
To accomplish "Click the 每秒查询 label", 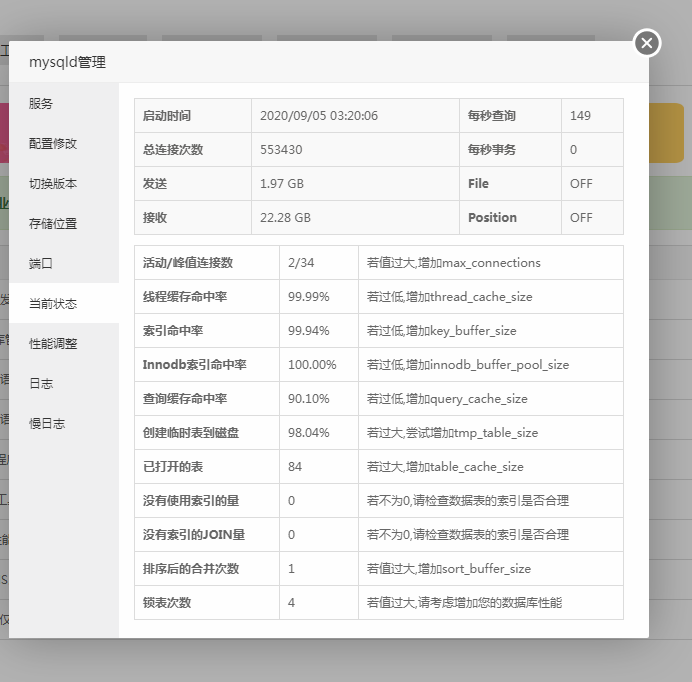I will (x=492, y=116).
